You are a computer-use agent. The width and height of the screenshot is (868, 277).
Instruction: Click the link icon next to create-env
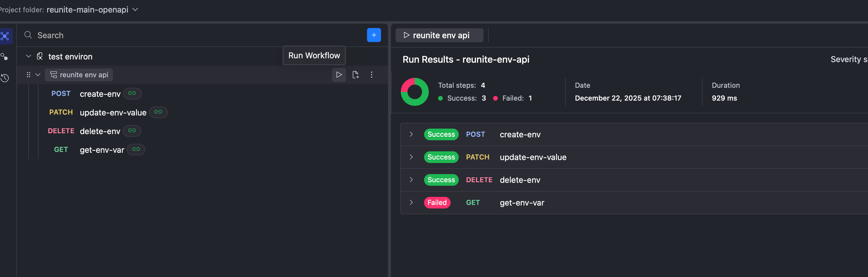(x=132, y=94)
